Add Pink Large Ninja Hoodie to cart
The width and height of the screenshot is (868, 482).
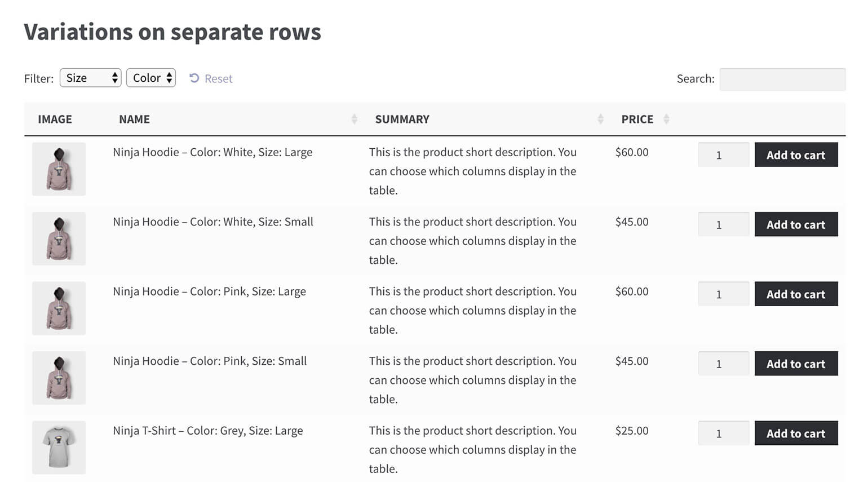795,294
